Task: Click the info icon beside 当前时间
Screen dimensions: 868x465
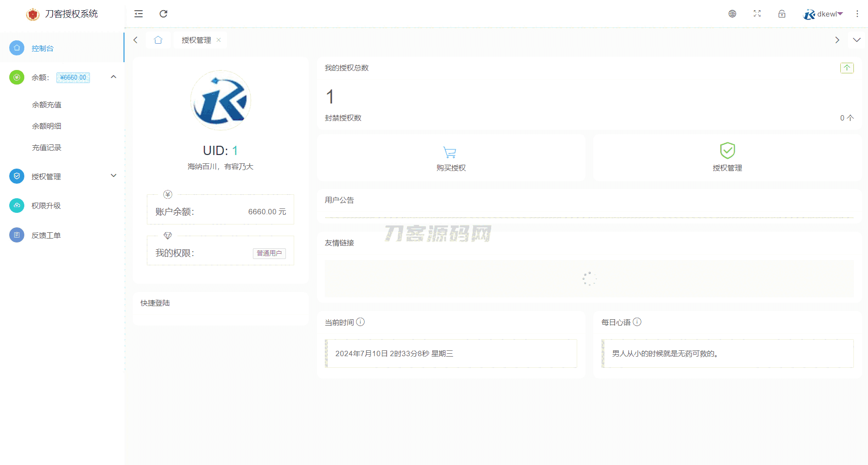Action: pyautogui.click(x=360, y=322)
